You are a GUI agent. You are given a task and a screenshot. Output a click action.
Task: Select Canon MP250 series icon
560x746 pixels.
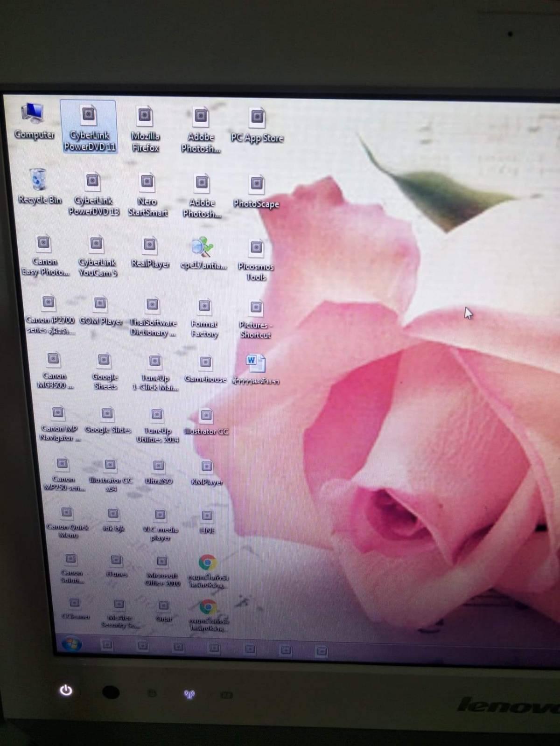(x=63, y=475)
